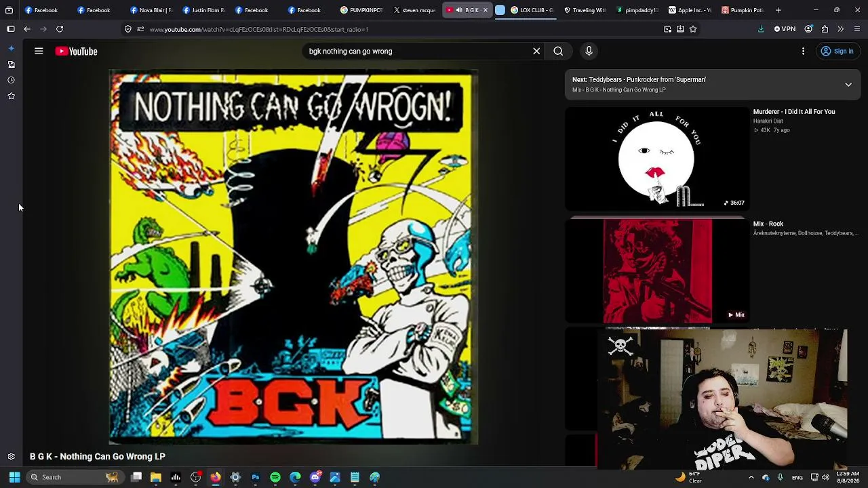868x488 pixels.
Task: Click the YouTube magnifier search button
Action: [x=558, y=51]
